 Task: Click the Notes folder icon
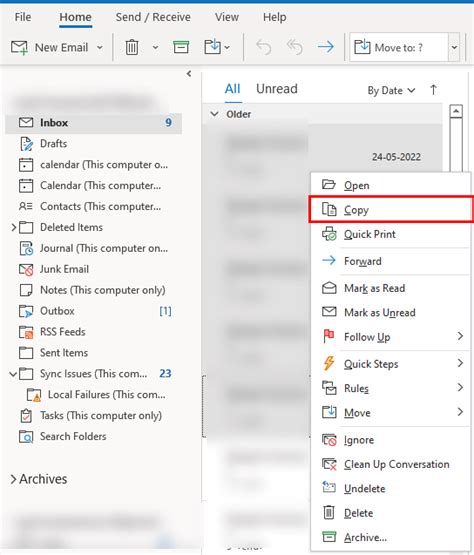point(26,290)
